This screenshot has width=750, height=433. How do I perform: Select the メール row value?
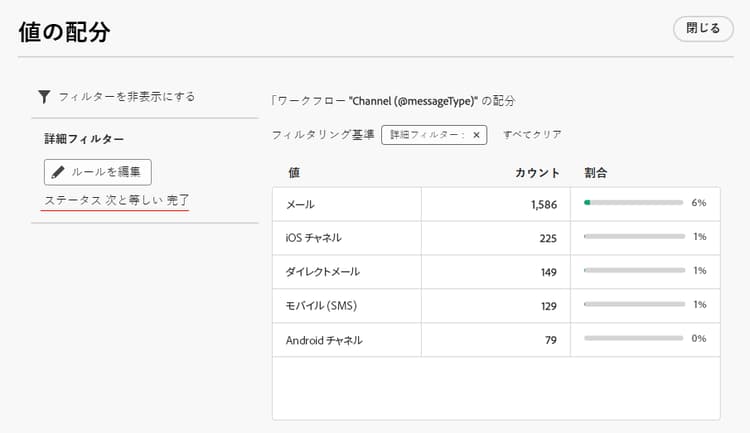tap(300, 205)
